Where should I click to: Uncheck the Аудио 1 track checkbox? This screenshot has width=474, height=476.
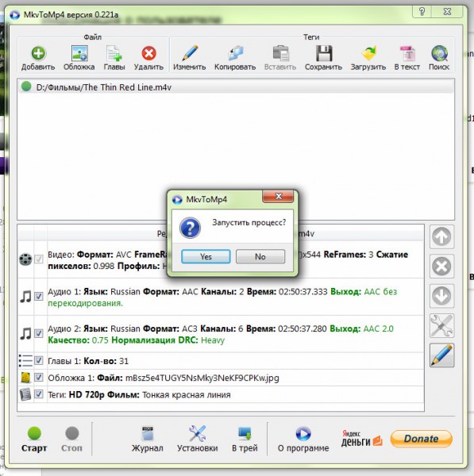coord(39,296)
